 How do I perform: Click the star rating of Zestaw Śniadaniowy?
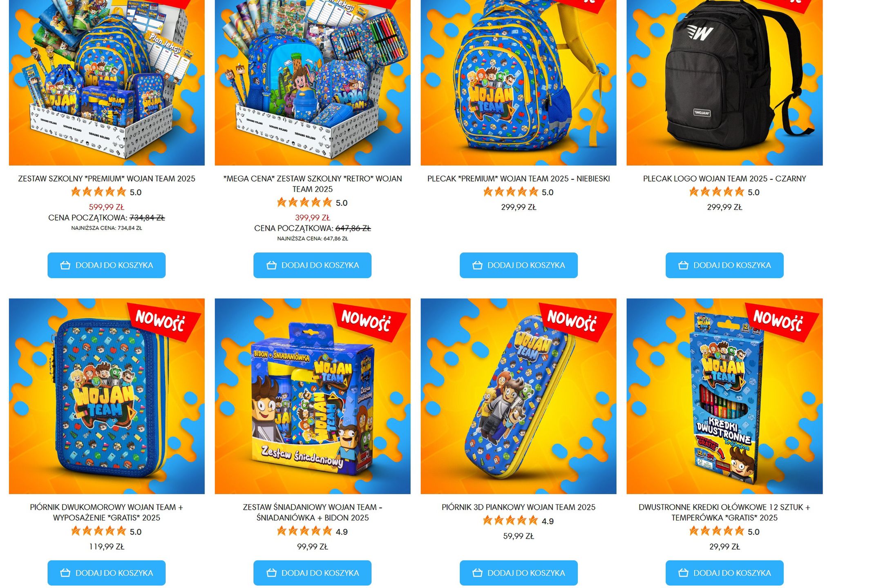(x=304, y=531)
